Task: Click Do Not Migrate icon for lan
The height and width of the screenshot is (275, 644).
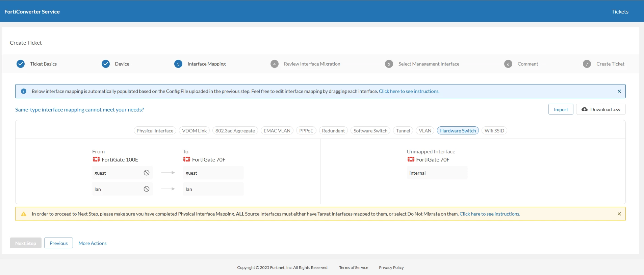Action: point(147,189)
